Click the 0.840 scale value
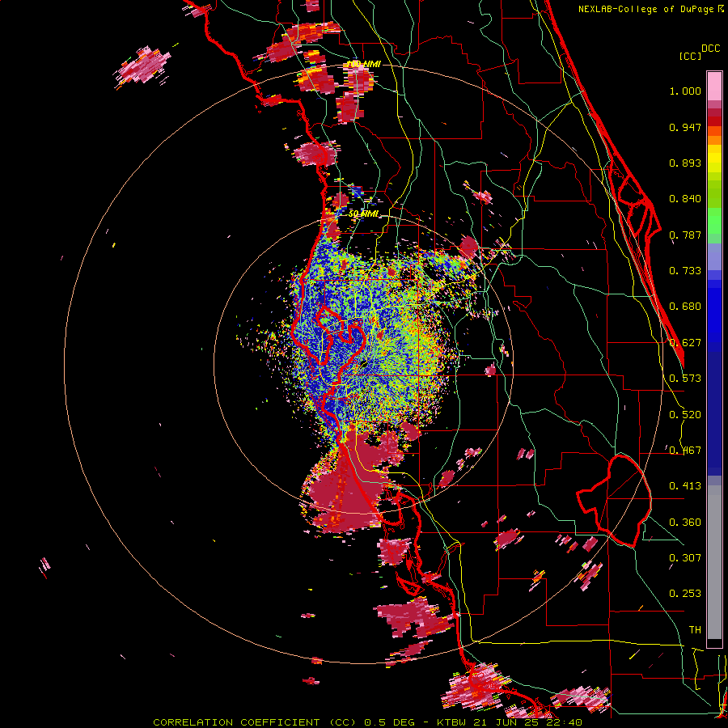The height and width of the screenshot is (728, 728). pyautogui.click(x=685, y=199)
